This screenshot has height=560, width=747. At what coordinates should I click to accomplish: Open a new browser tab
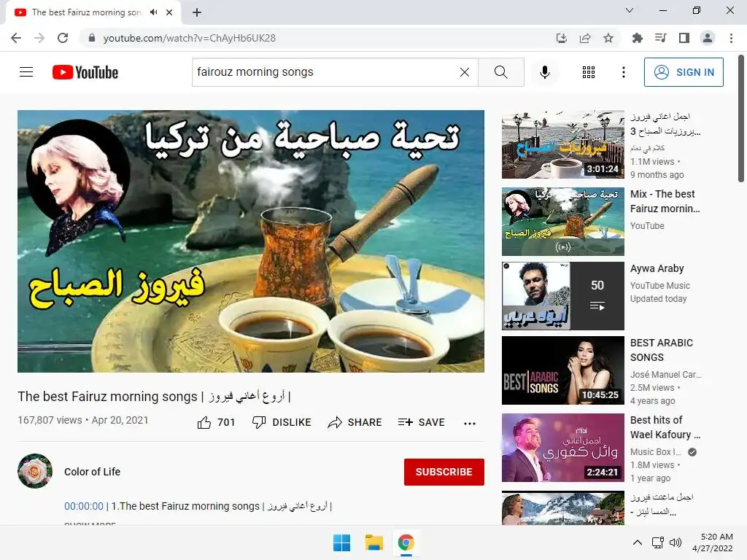tap(197, 12)
